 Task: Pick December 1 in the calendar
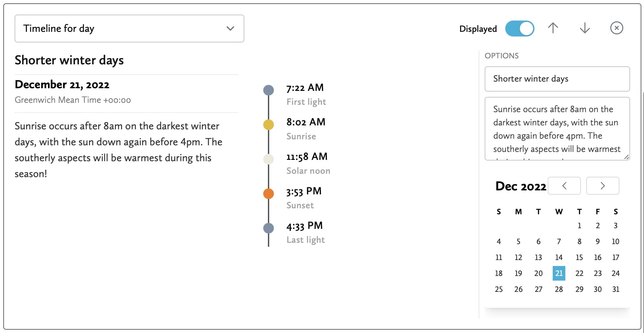(x=579, y=226)
